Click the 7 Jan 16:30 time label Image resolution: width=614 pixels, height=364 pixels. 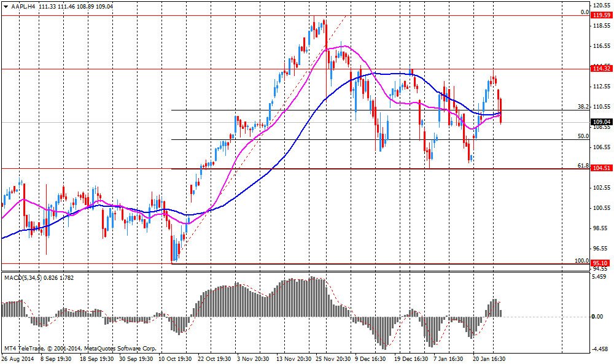point(448,359)
